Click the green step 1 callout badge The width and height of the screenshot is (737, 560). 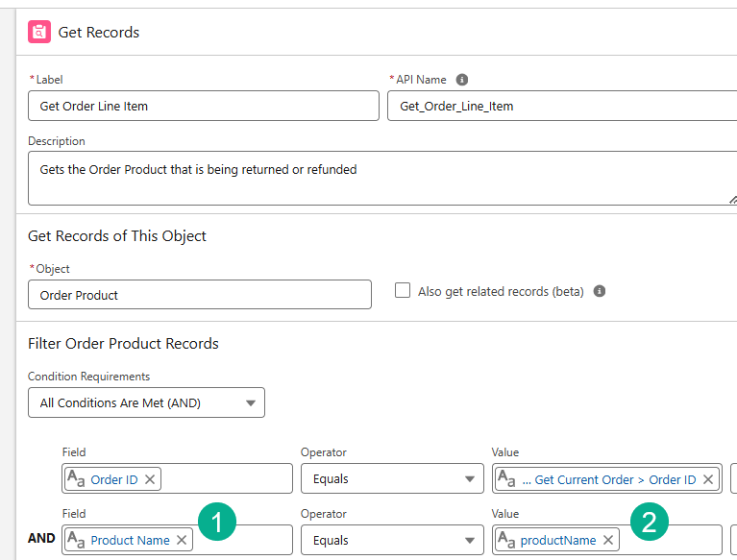[x=216, y=522]
